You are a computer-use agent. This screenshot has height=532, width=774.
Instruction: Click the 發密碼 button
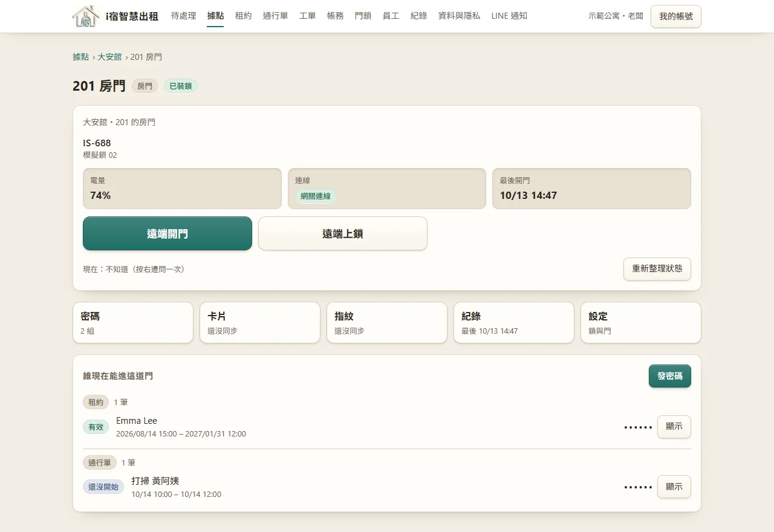click(x=670, y=376)
